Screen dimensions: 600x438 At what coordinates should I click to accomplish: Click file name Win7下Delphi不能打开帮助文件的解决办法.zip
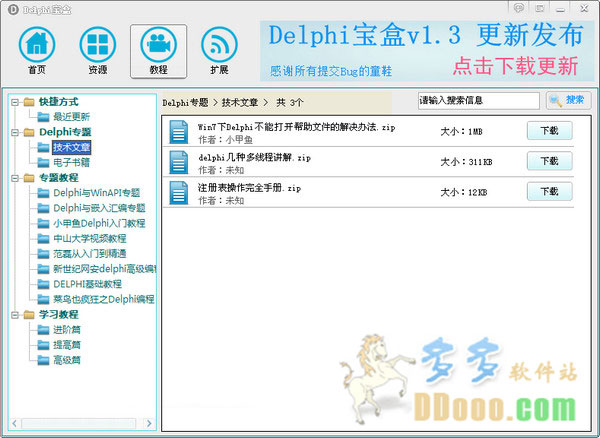(x=297, y=127)
